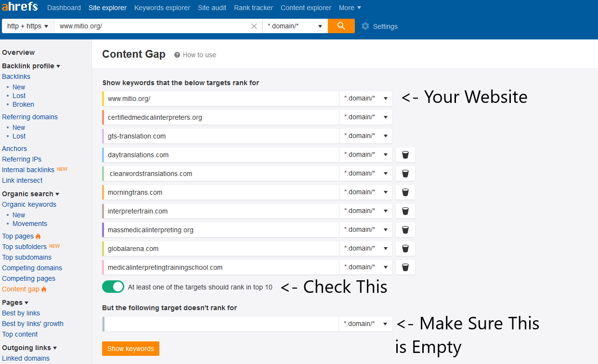Screen dimensions: 598x364
Task: Open Internal backlinks report
Action: point(28,170)
